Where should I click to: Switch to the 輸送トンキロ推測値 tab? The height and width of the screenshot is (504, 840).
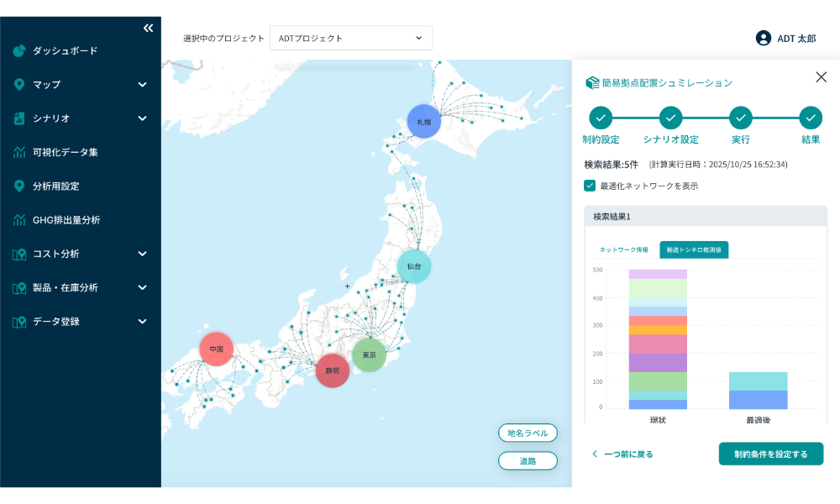tap(696, 249)
